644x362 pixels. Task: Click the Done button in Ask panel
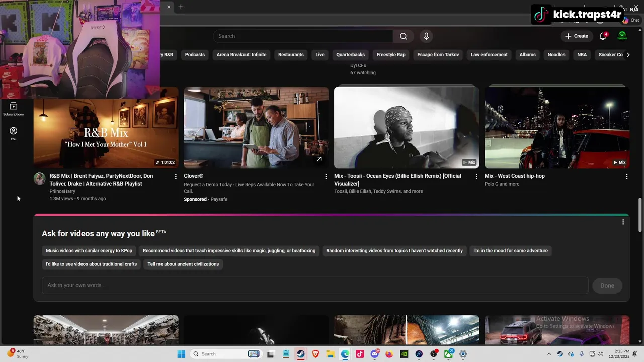[x=607, y=286]
